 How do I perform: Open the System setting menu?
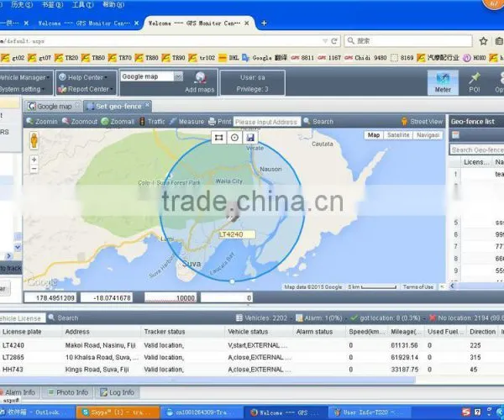coord(22,89)
